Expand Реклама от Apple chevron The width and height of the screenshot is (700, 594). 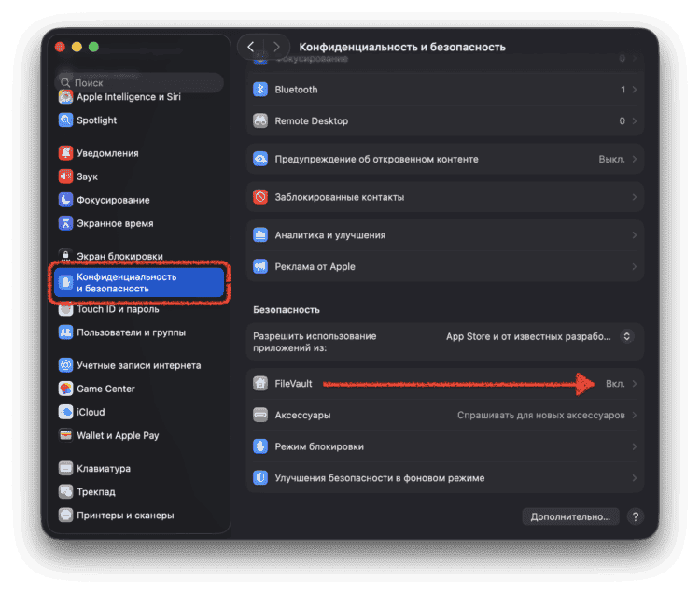click(x=635, y=266)
